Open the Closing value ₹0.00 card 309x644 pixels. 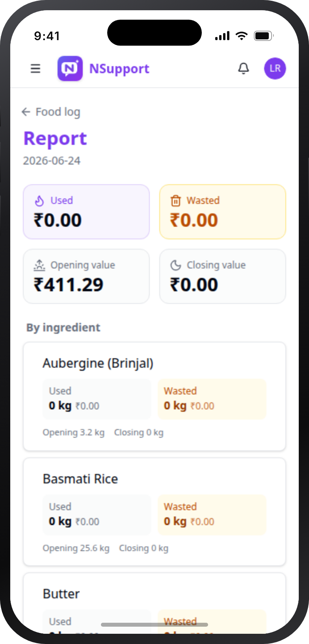pyautogui.click(x=223, y=276)
